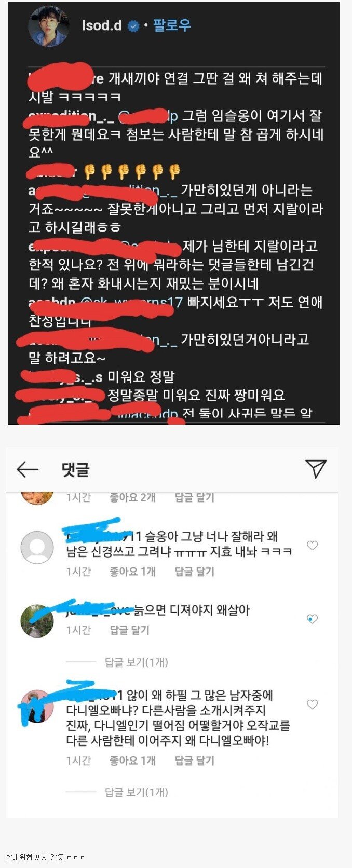Open the paper plane share icon
The width and height of the screenshot is (352, 868).
[316, 469]
